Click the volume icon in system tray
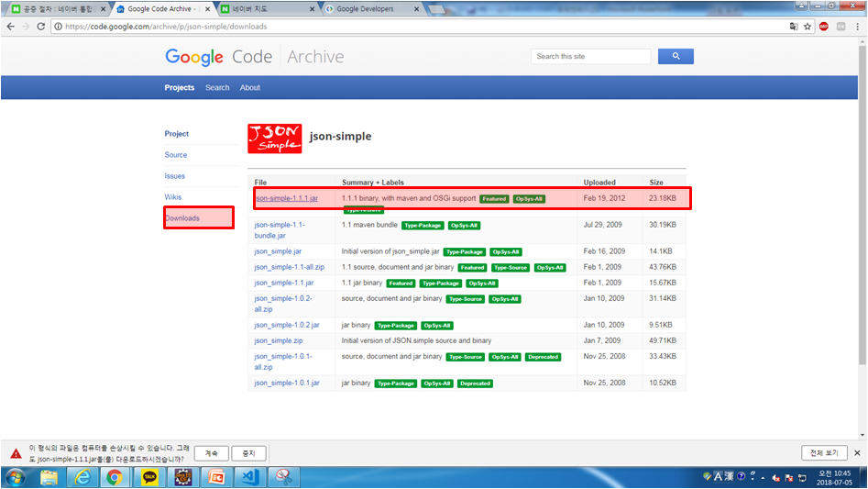 pyautogui.click(x=776, y=477)
